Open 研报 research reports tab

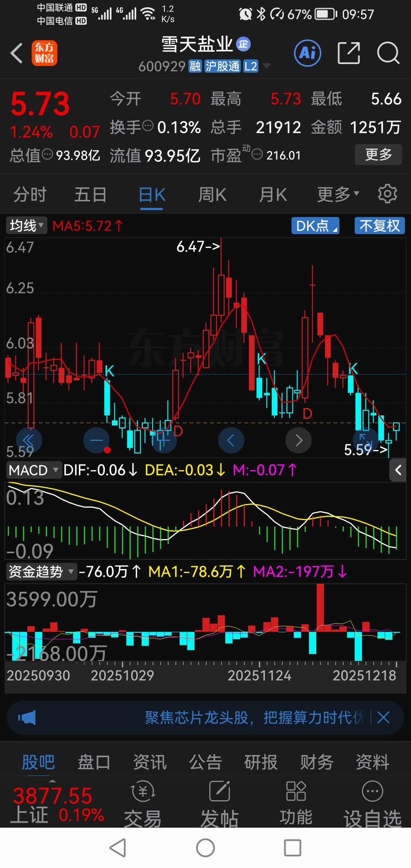[x=261, y=762]
